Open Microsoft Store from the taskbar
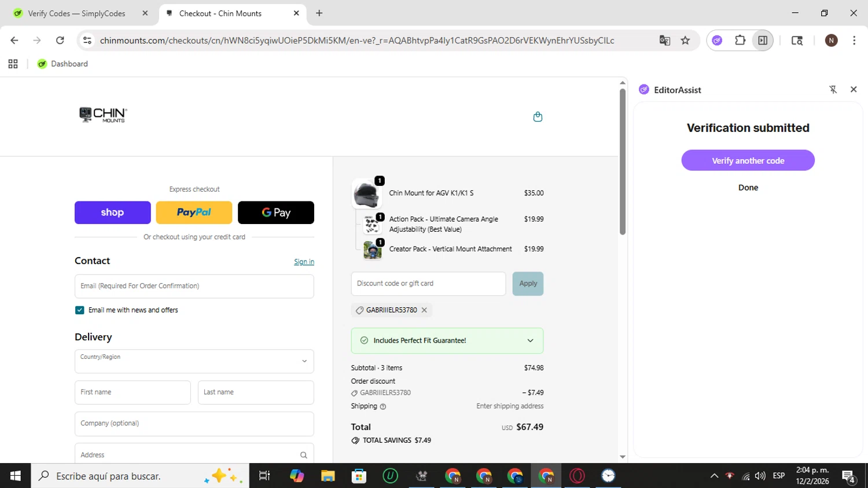This screenshot has width=868, height=488. pos(359,476)
